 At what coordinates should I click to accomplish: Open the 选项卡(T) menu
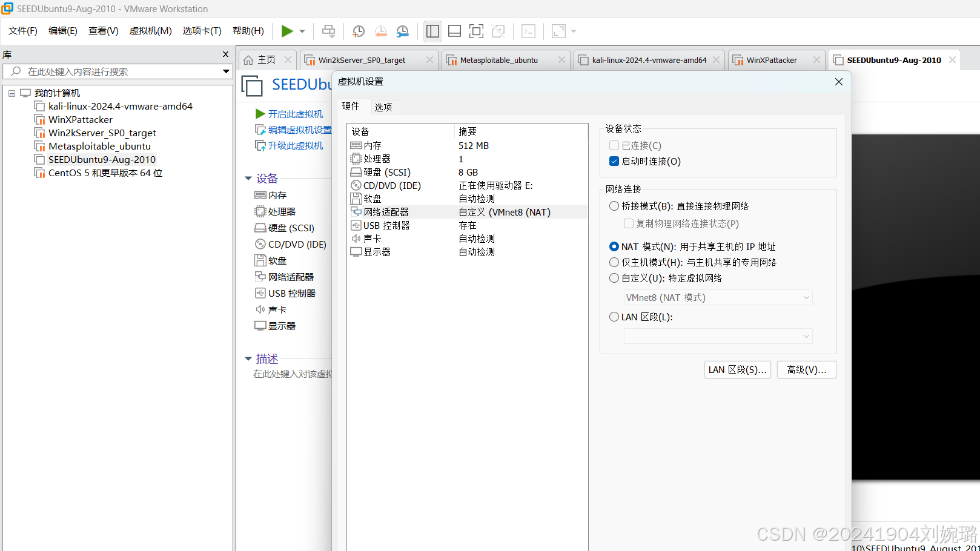coord(202,31)
